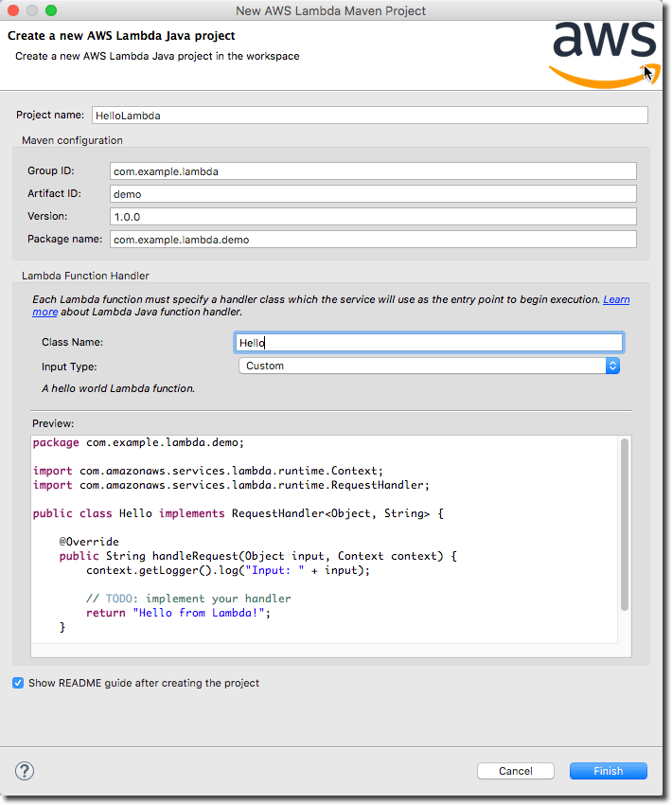
Task: Toggle Show README guide checkbox
Action: coord(18,683)
